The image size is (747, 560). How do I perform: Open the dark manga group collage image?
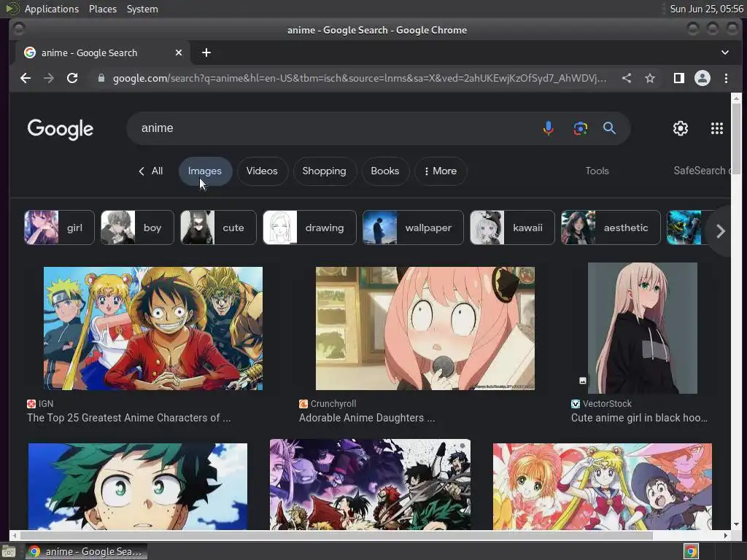click(x=370, y=484)
